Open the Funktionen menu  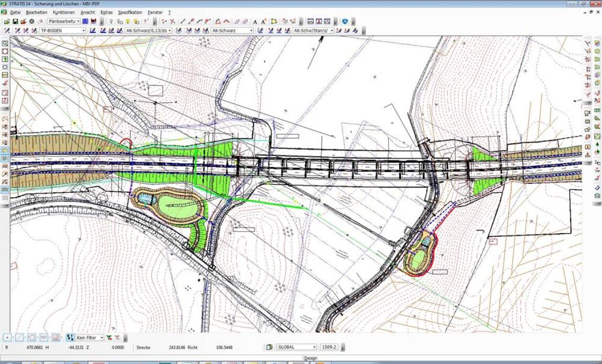[x=64, y=12]
